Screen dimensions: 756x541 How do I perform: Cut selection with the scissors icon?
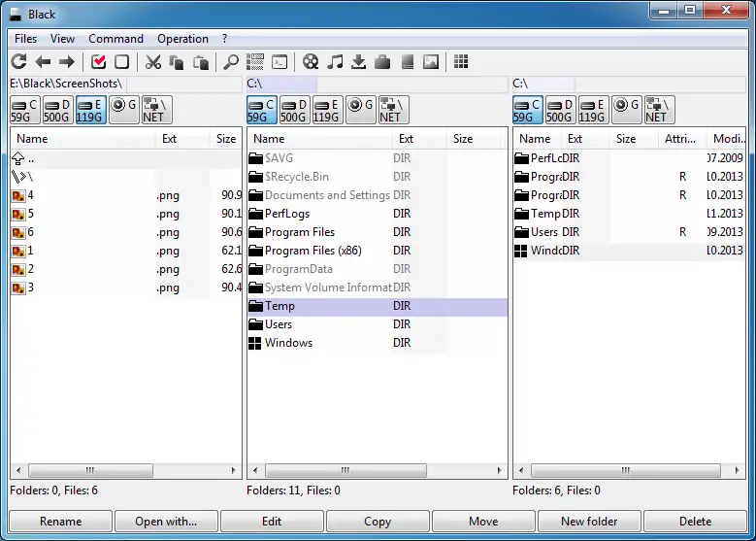[153, 62]
